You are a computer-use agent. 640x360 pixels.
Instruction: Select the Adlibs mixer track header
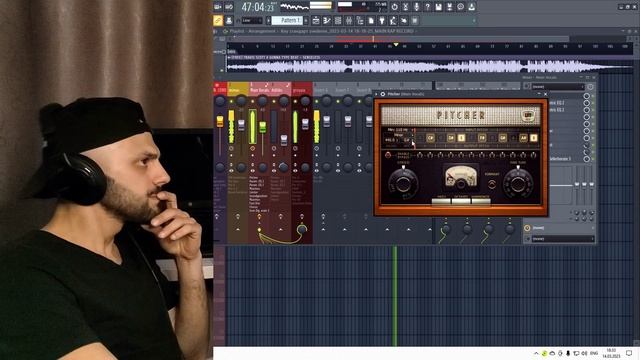pyautogui.click(x=280, y=89)
